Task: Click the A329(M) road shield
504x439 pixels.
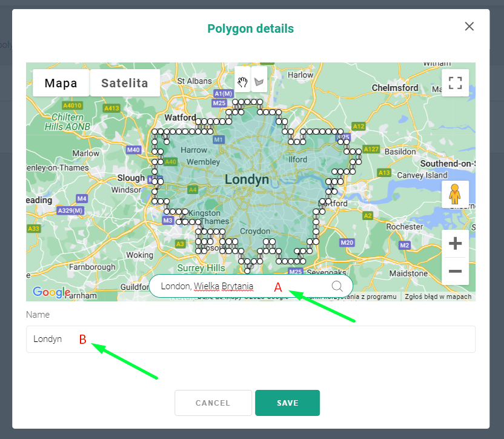Action: [x=70, y=210]
